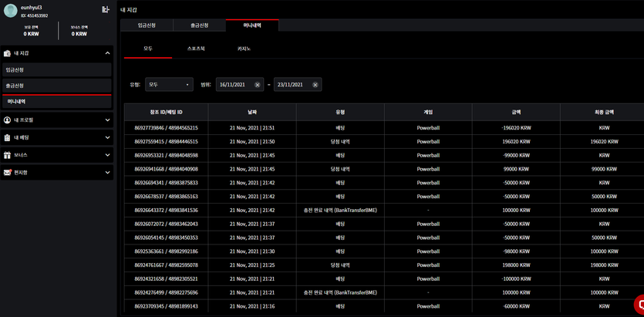Image resolution: width=644 pixels, height=317 pixels.
Task: Click the end date field 23/11/2021
Action: tap(298, 85)
